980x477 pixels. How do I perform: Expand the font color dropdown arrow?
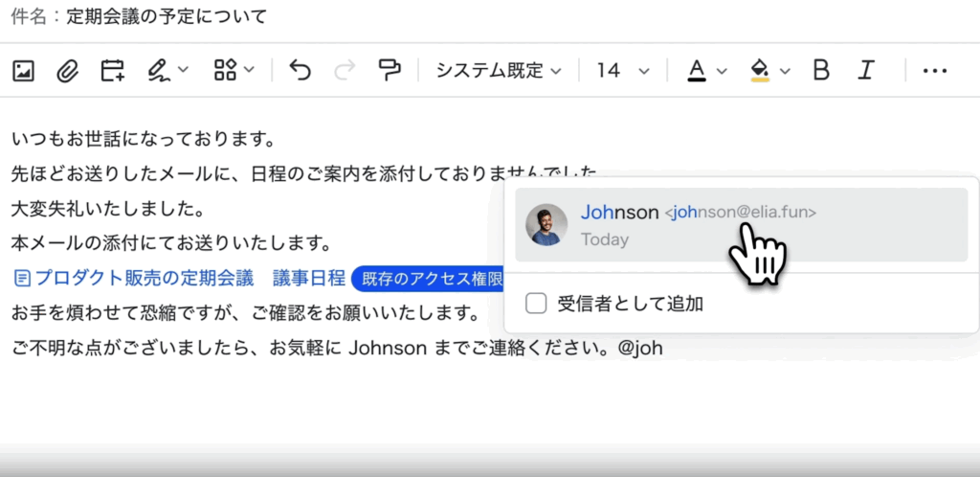point(723,71)
